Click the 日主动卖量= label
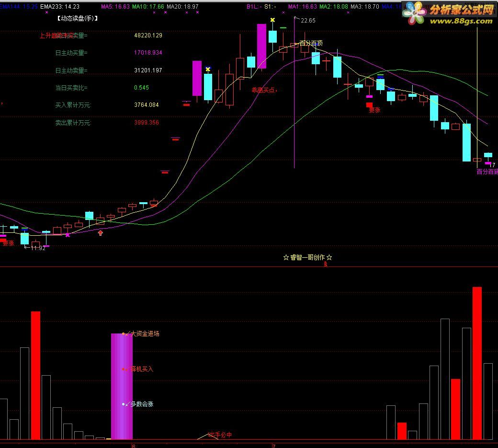Viewport: 498px width, 448px height. (x=71, y=70)
